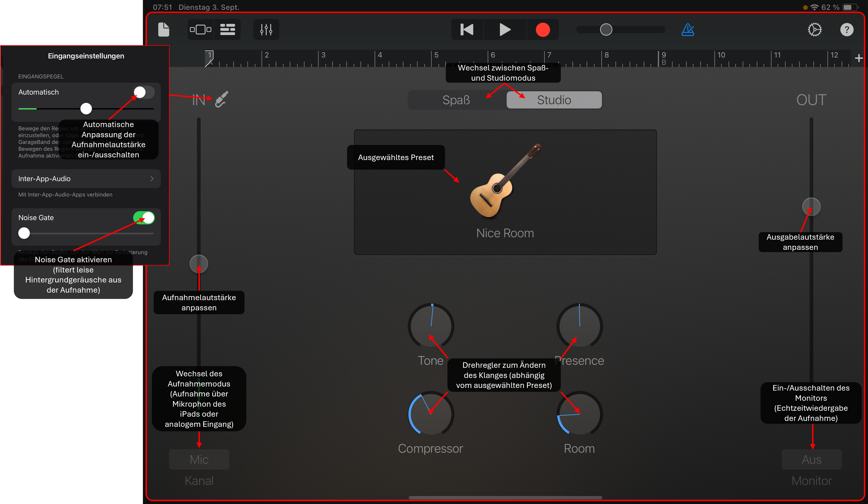Check the battery indicator icon
The height and width of the screenshot is (504, 868).
[x=850, y=7]
